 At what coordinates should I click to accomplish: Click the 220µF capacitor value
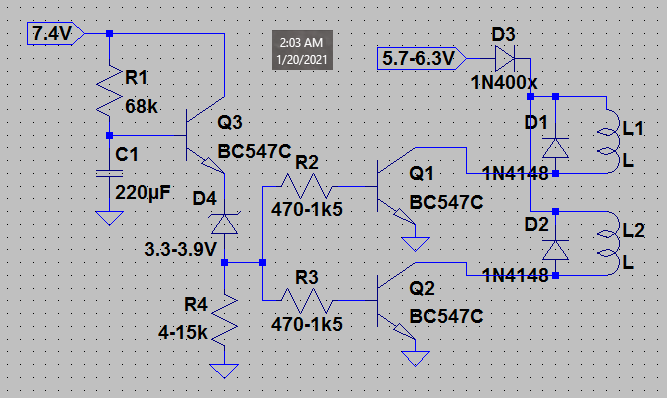tap(143, 193)
